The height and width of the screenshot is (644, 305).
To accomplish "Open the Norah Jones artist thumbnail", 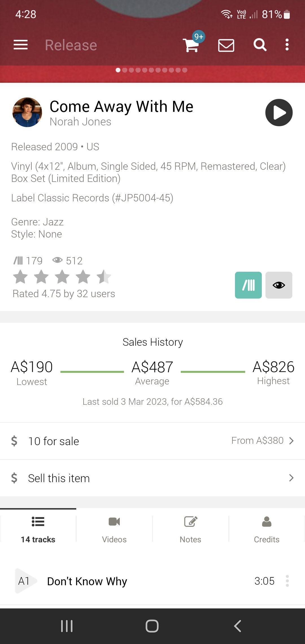I will pos(27,112).
